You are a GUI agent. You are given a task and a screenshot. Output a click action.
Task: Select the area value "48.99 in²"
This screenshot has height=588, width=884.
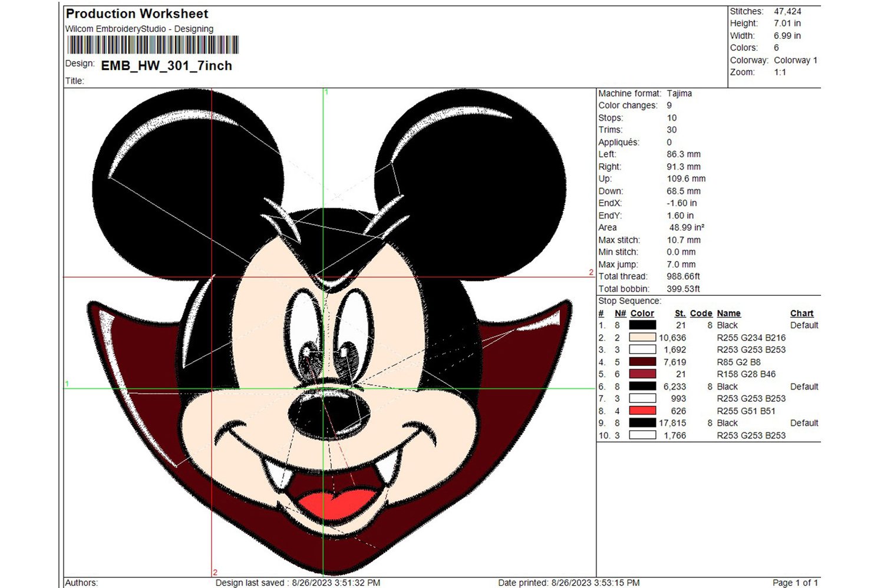[x=687, y=227]
